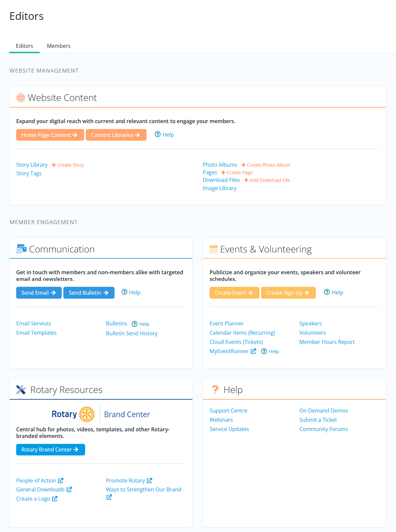Click the external link icon beside People of Action
The image size is (396, 532).
pos(61,481)
